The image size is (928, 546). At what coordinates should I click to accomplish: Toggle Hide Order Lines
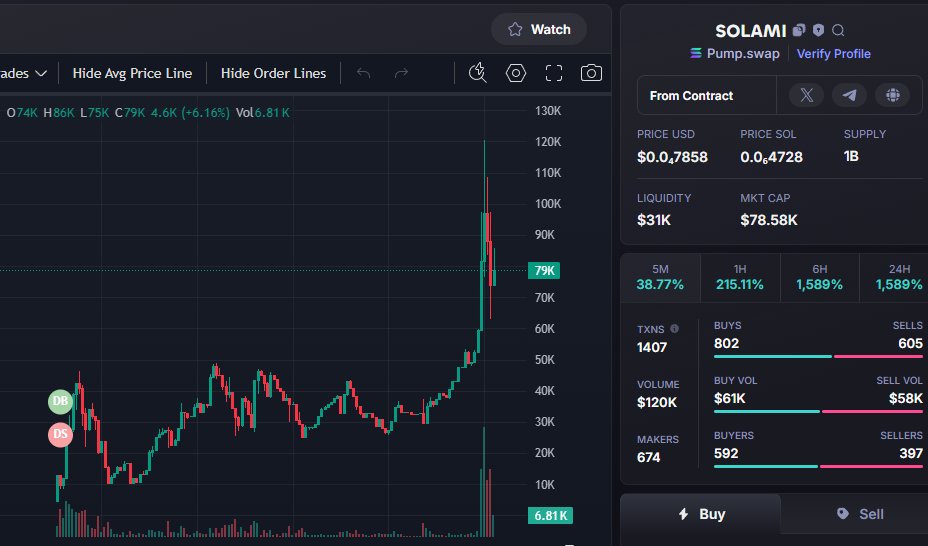tap(273, 73)
